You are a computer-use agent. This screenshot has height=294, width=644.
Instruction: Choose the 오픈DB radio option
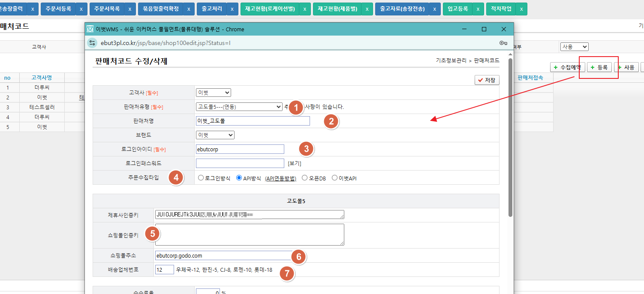[304, 178]
